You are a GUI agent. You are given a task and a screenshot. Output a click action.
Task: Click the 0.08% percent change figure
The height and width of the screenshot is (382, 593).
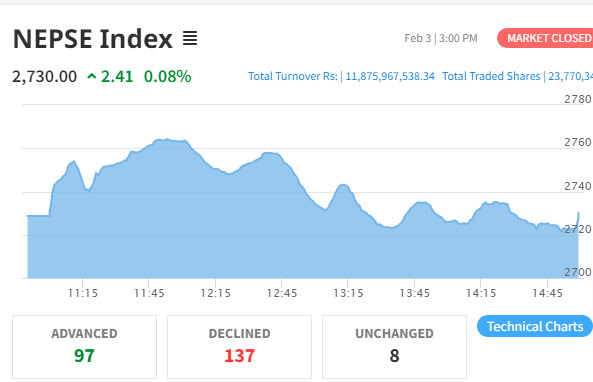coord(168,77)
